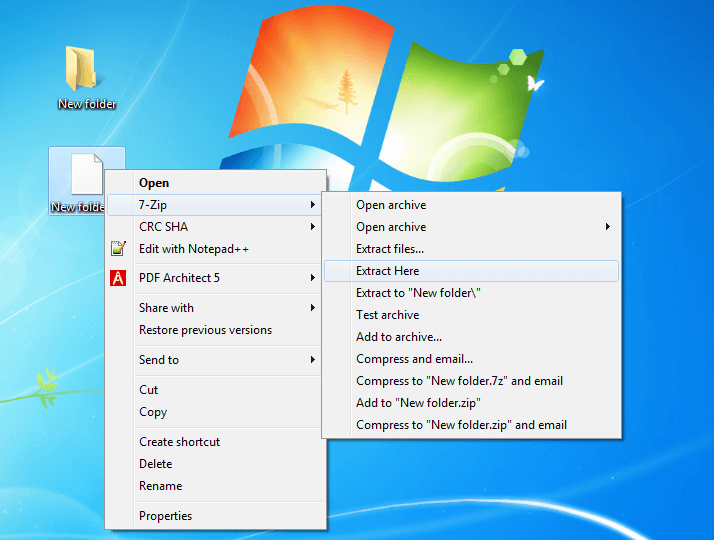Choose Copy from the context menu
The width and height of the screenshot is (714, 540).
(x=216, y=412)
